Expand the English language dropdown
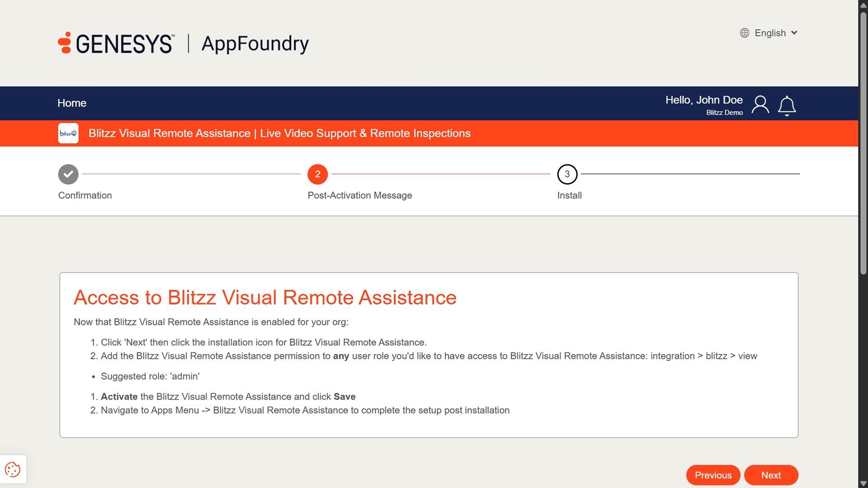 [x=770, y=33]
